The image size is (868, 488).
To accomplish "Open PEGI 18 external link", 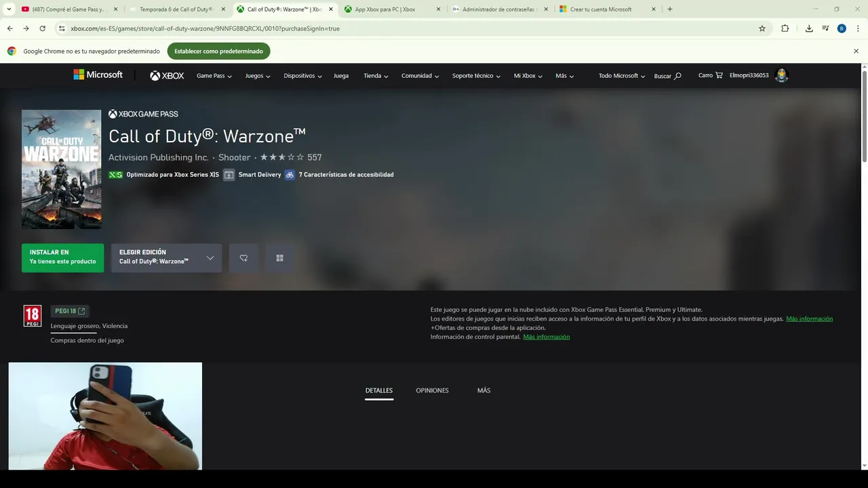I will tap(70, 311).
